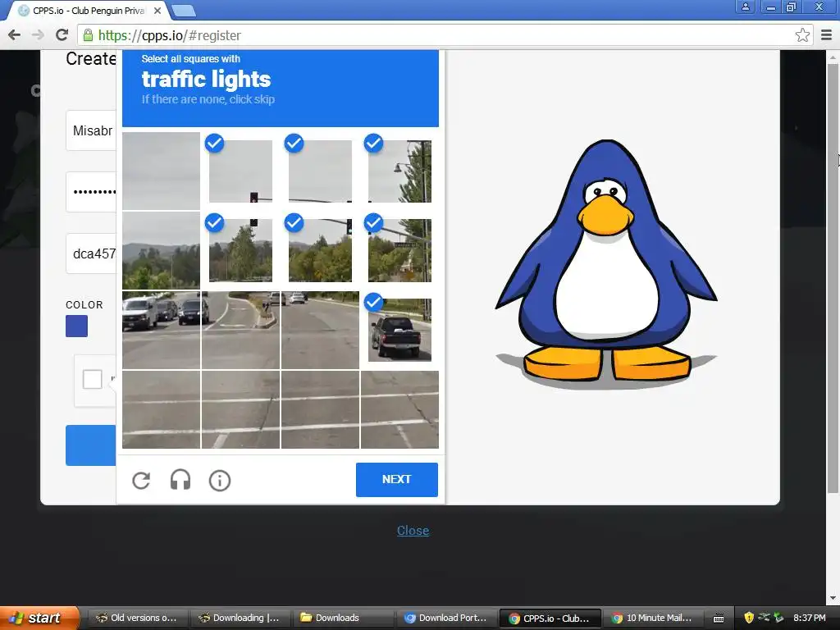Click the CPPS.io - Club... taskbar item

click(549, 618)
